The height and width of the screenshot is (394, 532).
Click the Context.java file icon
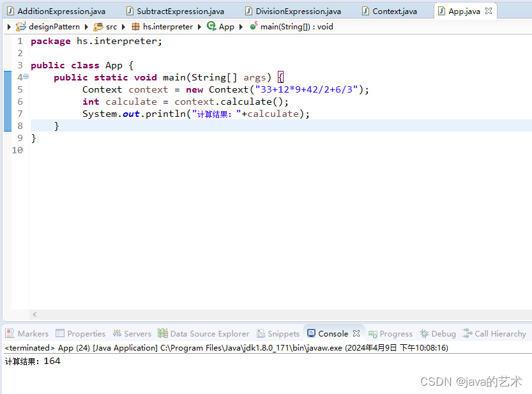365,11
